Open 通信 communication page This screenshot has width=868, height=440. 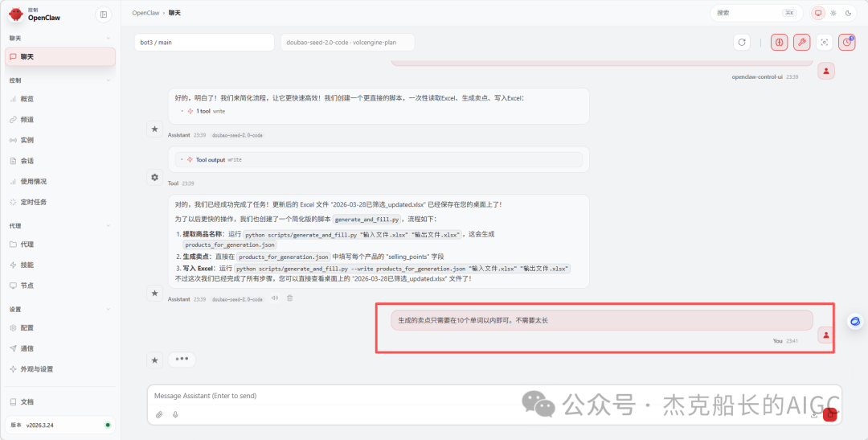[x=60, y=348]
